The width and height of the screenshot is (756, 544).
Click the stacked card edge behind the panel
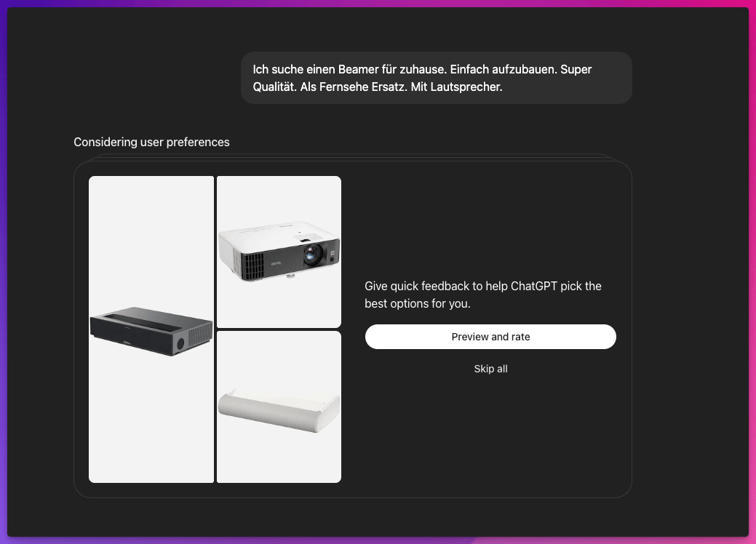point(352,156)
